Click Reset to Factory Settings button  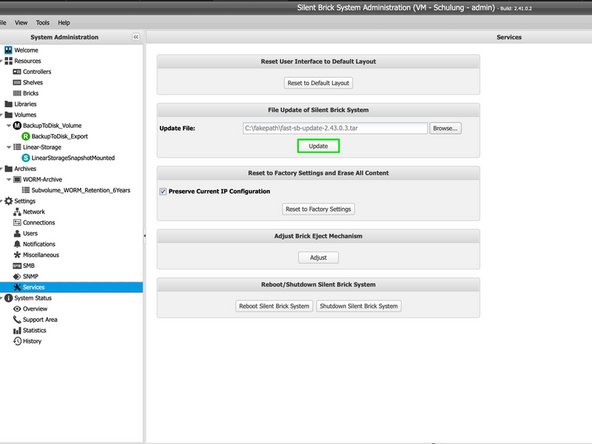318,209
